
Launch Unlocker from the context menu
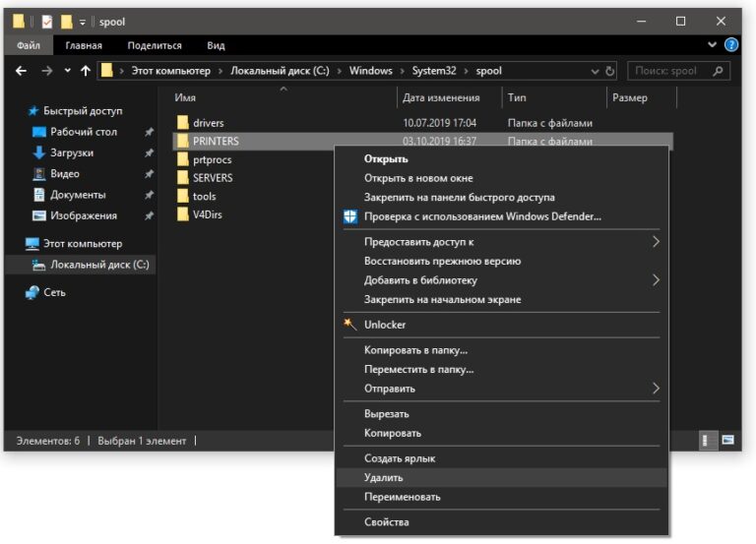coord(501,325)
